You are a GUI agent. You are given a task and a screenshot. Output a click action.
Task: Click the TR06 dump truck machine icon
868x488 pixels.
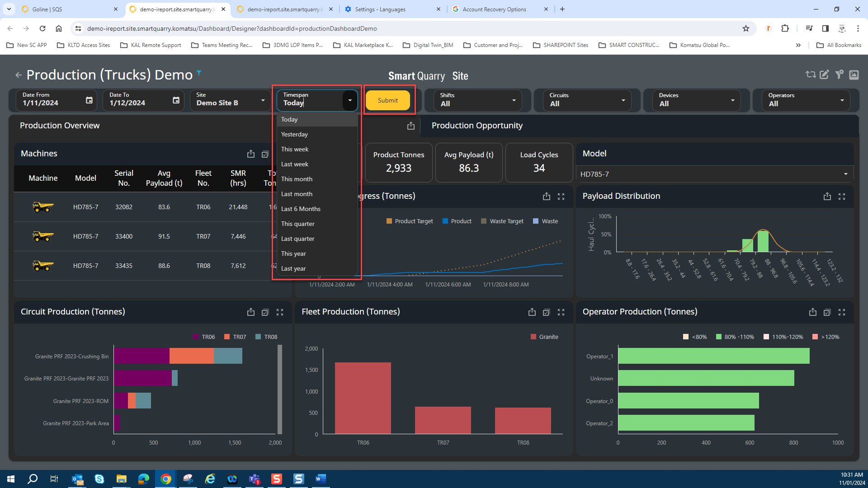tap(43, 207)
